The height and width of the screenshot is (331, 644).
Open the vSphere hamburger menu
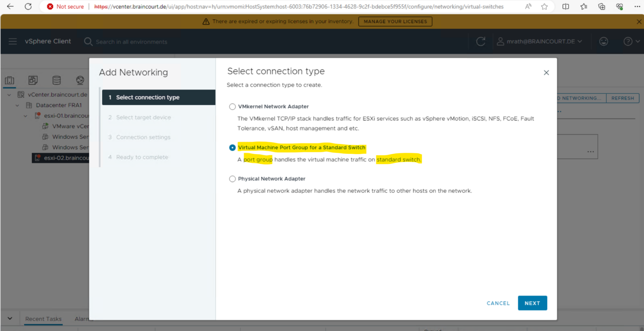(x=13, y=41)
